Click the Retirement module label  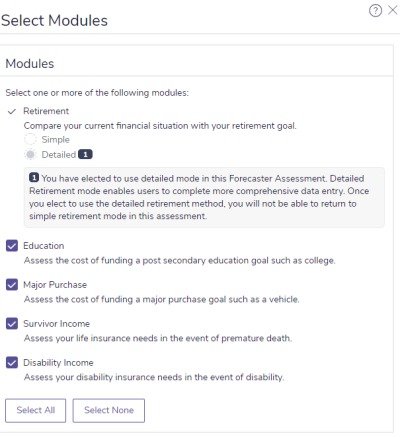pos(46,111)
